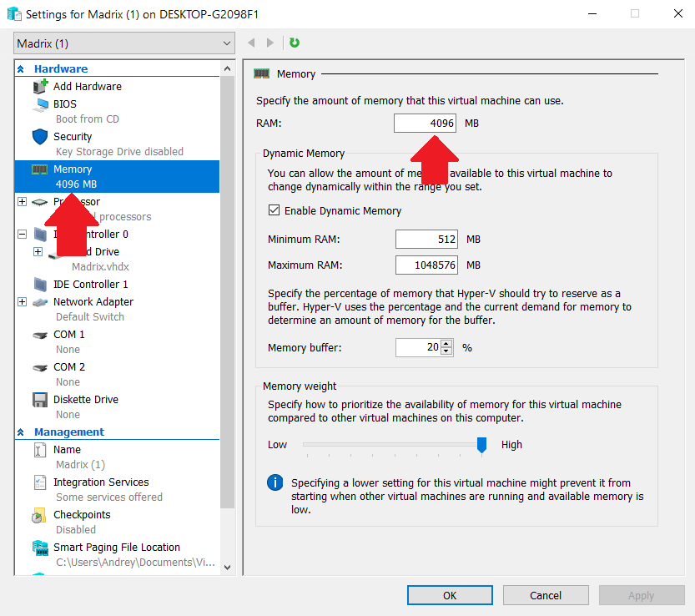Click the COM 1 port icon

[40, 336]
